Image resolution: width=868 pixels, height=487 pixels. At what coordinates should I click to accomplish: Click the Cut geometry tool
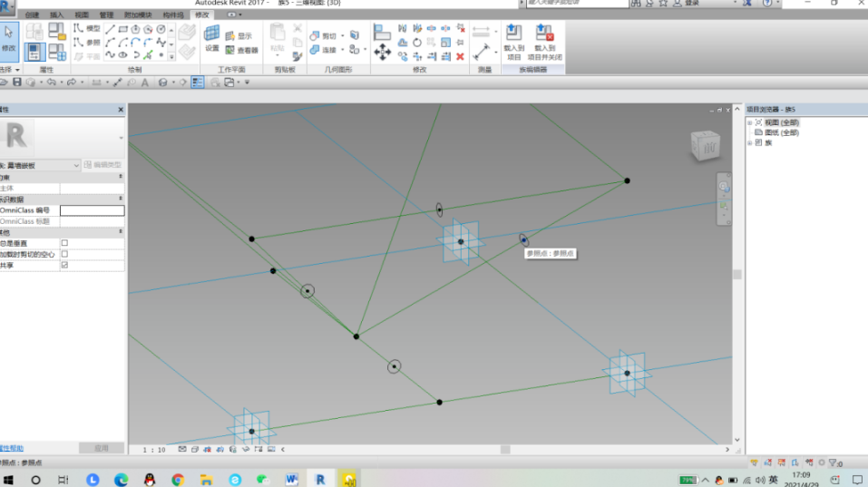point(323,36)
